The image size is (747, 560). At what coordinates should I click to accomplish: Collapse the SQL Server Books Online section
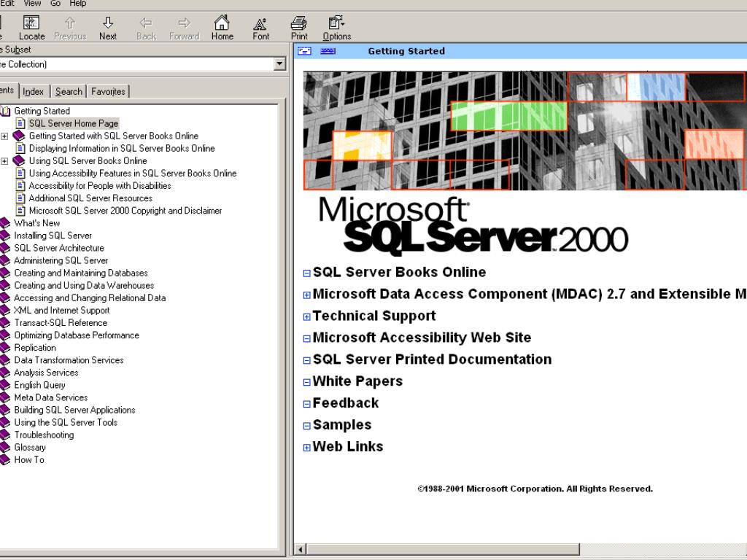(x=307, y=273)
